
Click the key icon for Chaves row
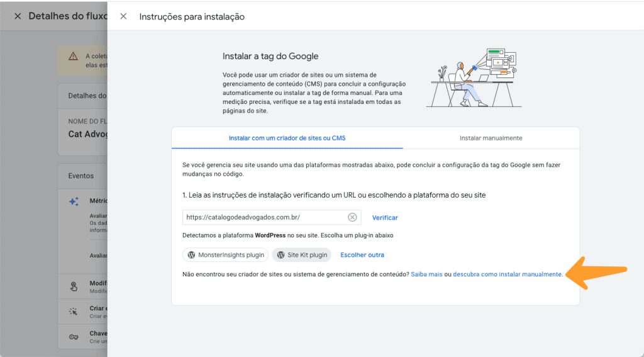click(74, 337)
